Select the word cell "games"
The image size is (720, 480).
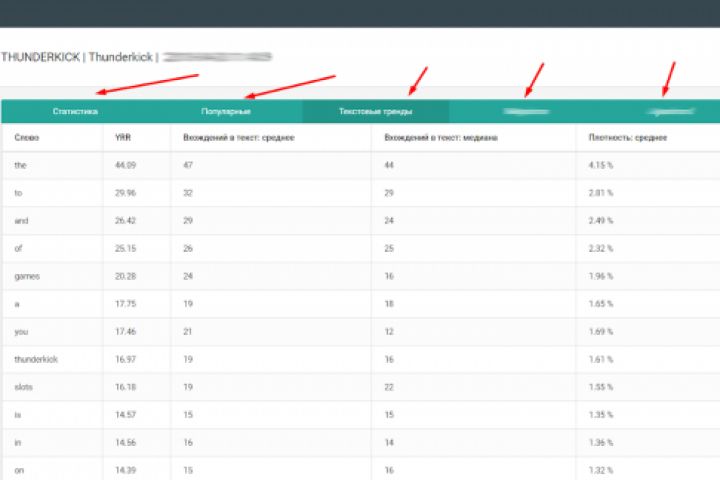pos(27,276)
